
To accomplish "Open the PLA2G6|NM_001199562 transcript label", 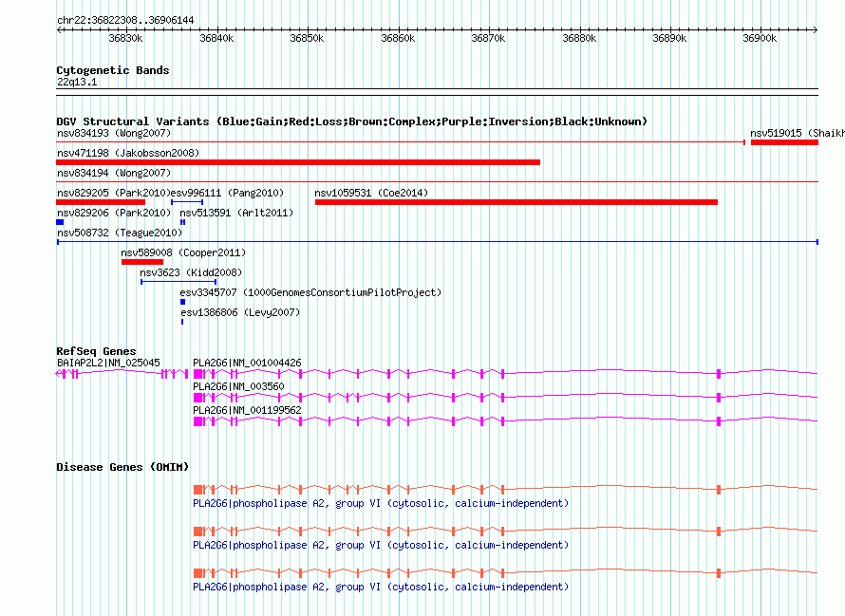I will coord(248,410).
